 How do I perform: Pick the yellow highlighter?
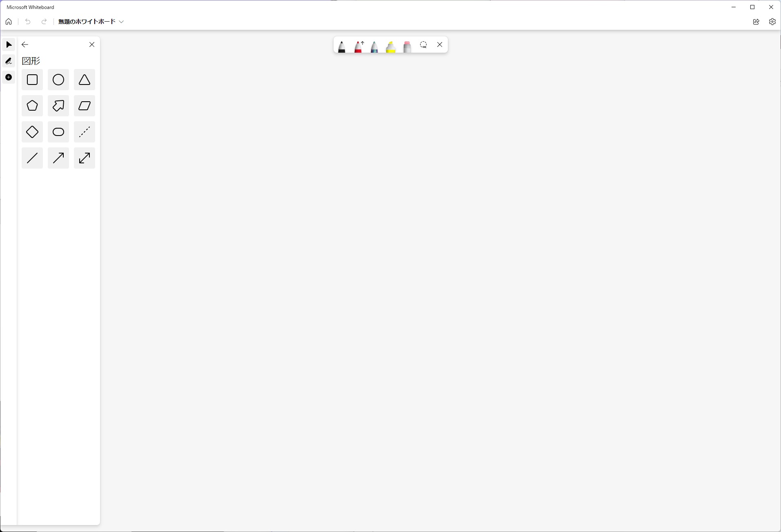391,46
